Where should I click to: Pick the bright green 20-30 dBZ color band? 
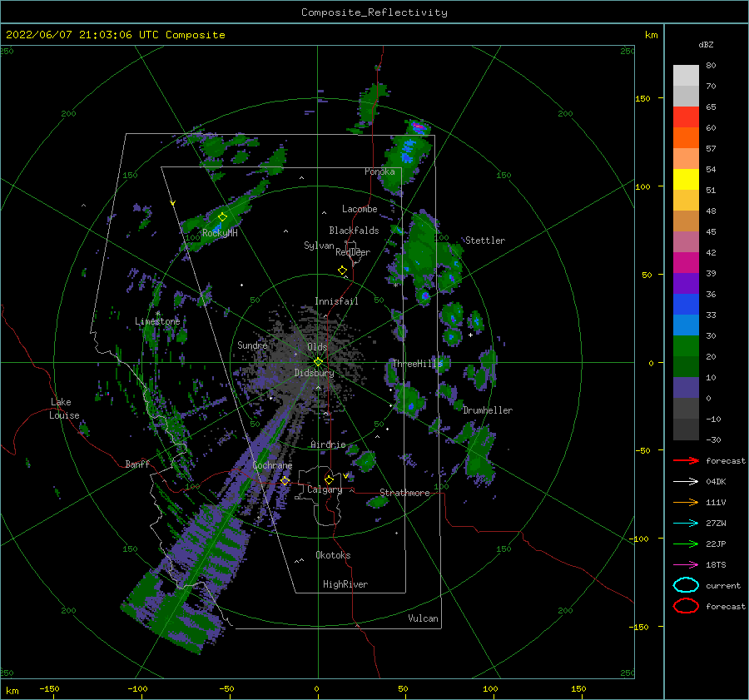[x=686, y=346]
